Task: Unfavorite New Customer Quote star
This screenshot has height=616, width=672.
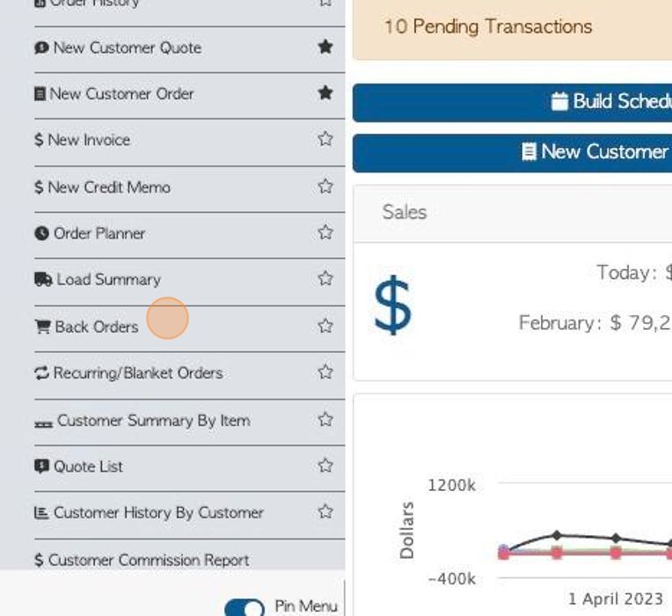Action: 325,47
